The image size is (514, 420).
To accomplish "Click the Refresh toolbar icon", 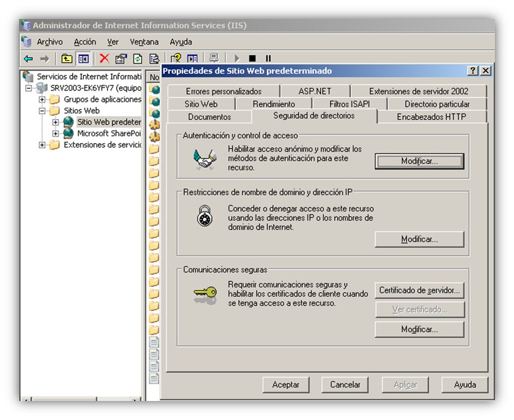I will [137, 59].
